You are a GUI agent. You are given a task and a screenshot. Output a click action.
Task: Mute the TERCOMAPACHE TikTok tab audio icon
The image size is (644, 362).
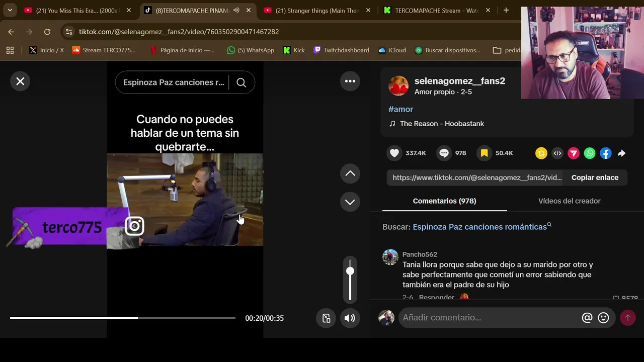coord(236,10)
